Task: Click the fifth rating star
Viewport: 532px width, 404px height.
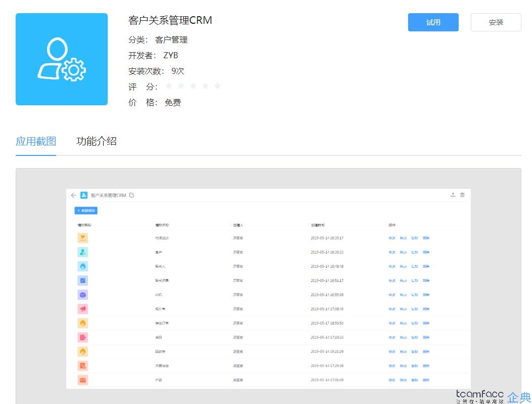Action: [217, 86]
